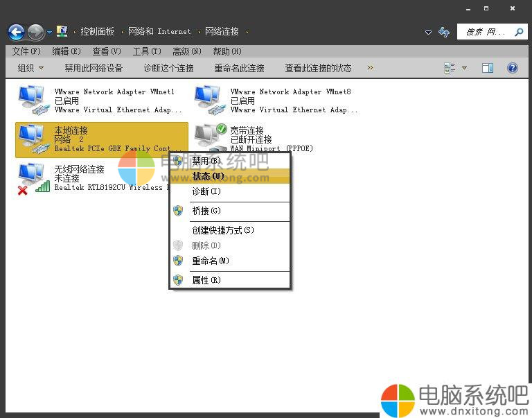Open the 工具 menu in menu bar
The image size is (532, 418).
(146, 51)
